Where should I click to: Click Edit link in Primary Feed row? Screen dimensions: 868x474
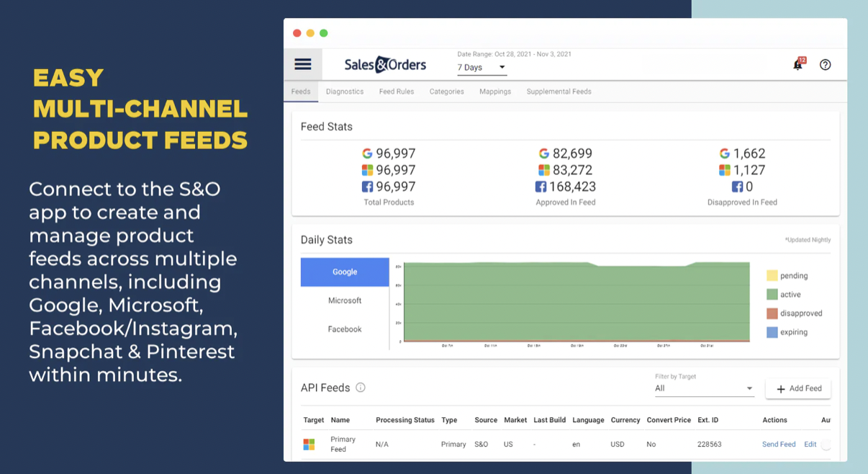click(810, 444)
